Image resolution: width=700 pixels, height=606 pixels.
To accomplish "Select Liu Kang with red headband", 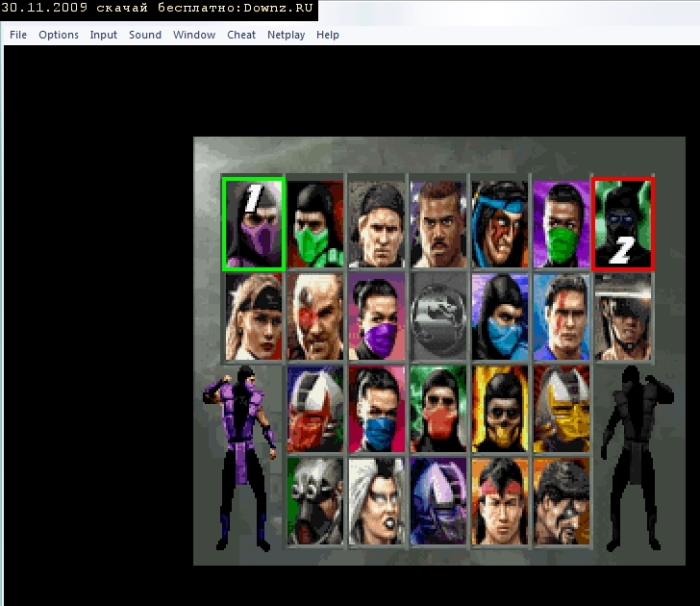I will click(x=500, y=501).
